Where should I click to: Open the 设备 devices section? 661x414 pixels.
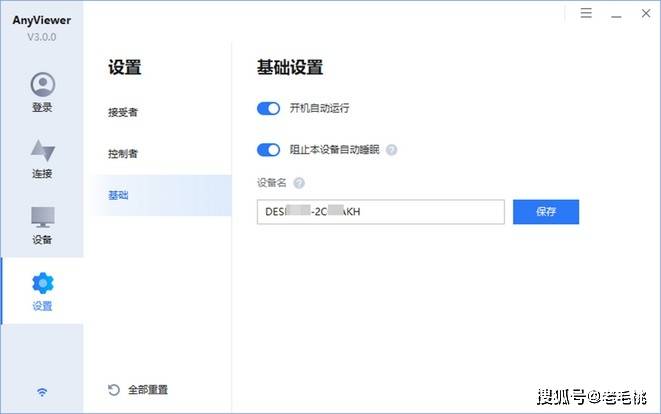click(43, 226)
